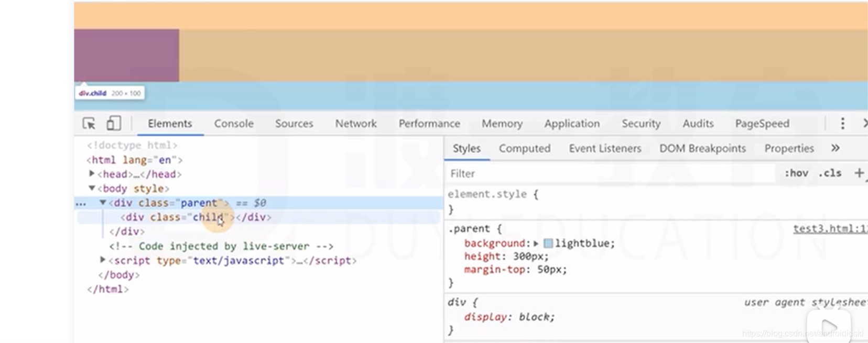Screen dimensions: 868x343
Task: Open the DevTools three-dot menu
Action: point(842,124)
